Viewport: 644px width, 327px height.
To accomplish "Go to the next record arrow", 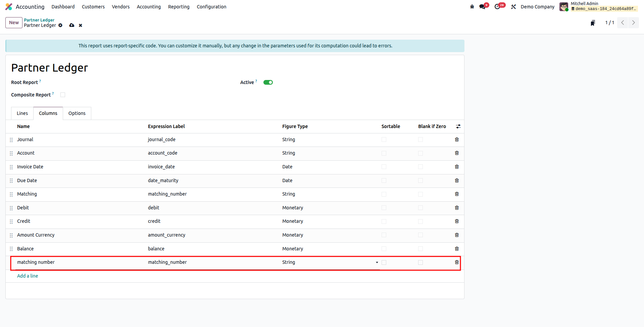I will 634,23.
